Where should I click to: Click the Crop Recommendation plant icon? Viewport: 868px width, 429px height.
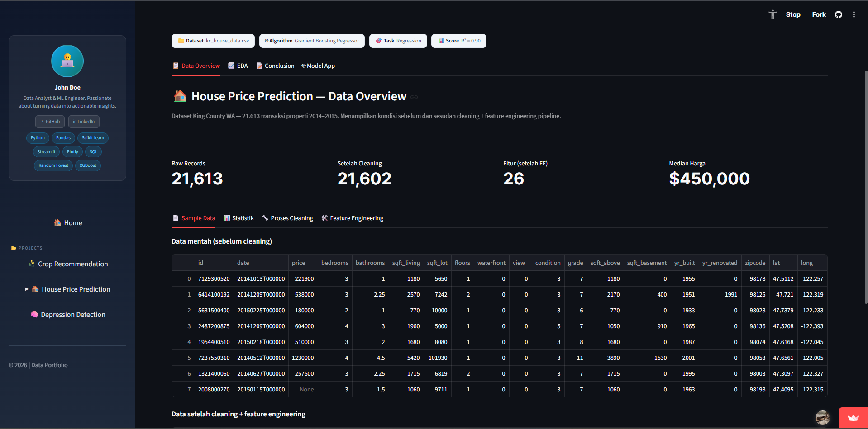click(32, 264)
